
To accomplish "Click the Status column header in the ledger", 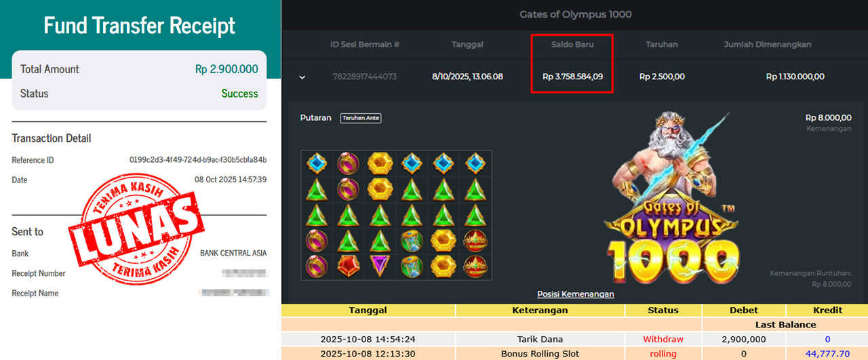I will (663, 310).
